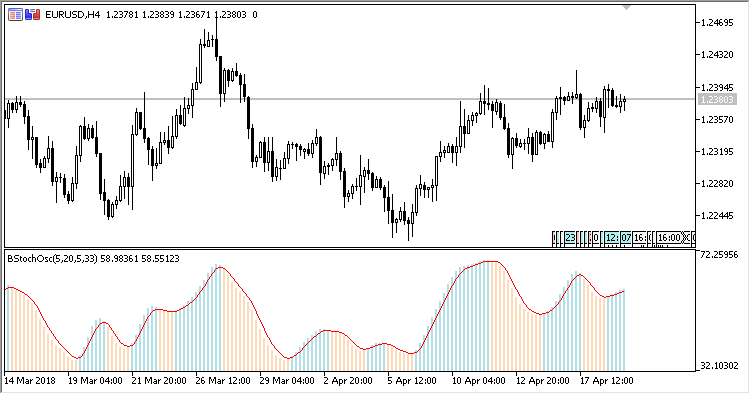Click the current price tag 1.23803
Image resolution: width=750 pixels, height=394 pixels.
coord(716,99)
